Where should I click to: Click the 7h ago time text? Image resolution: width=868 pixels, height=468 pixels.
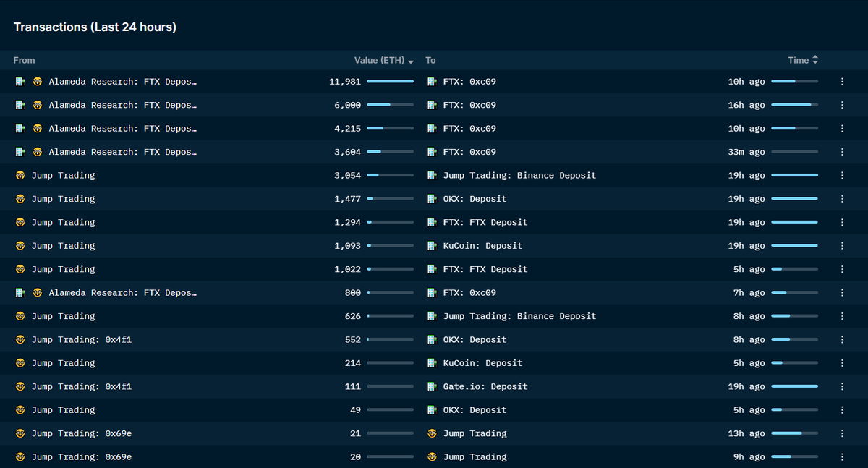749,292
